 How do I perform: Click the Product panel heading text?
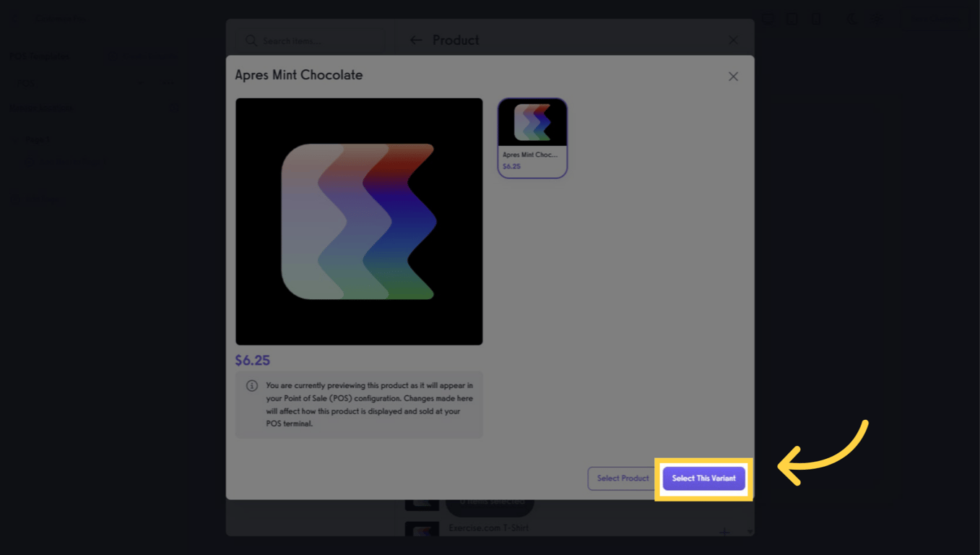[456, 40]
